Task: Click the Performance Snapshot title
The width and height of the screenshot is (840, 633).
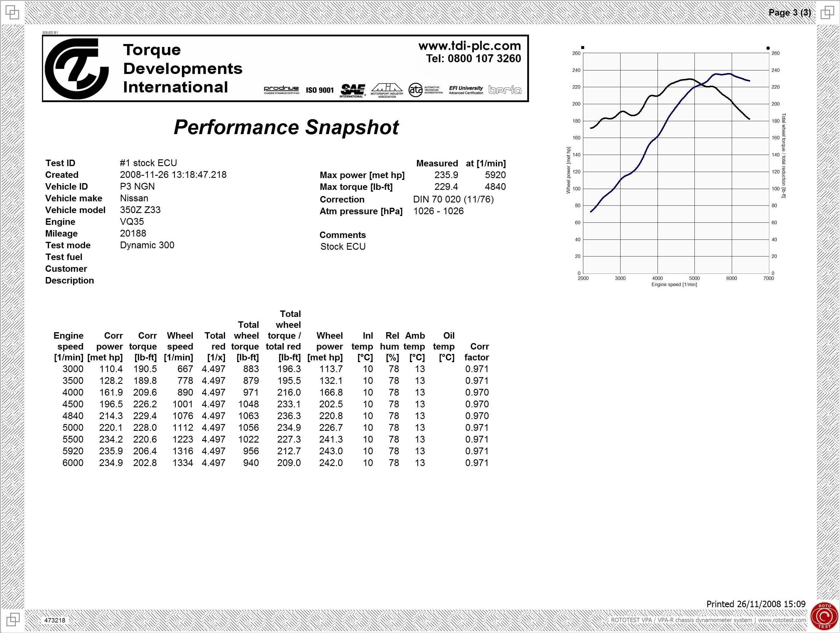Action: click(286, 127)
